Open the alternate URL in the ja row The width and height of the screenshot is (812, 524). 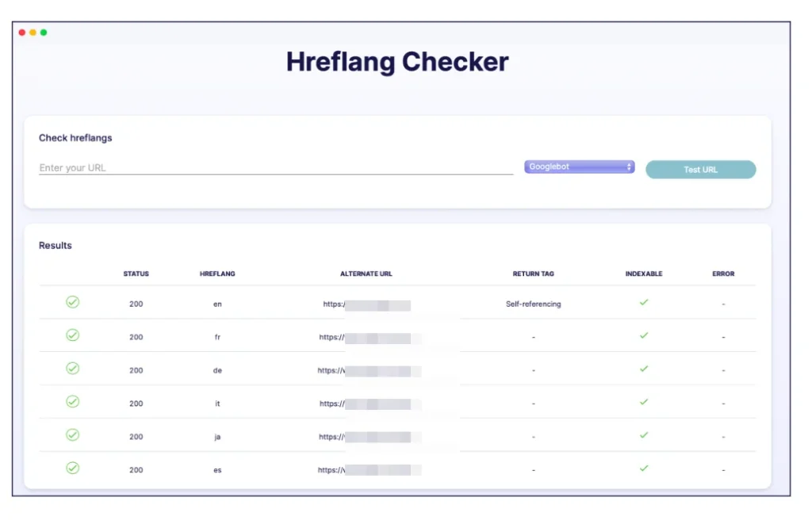click(x=370, y=437)
